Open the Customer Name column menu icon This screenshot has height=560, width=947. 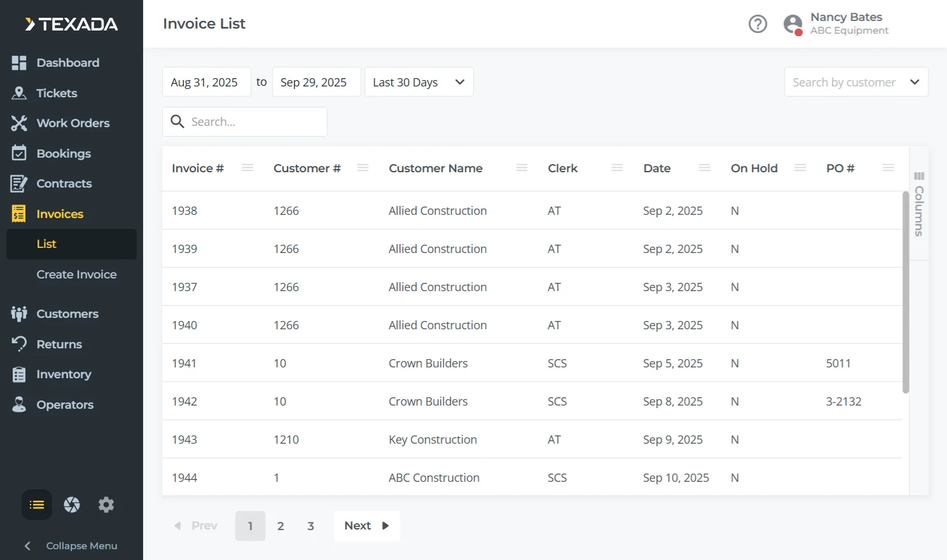[522, 168]
